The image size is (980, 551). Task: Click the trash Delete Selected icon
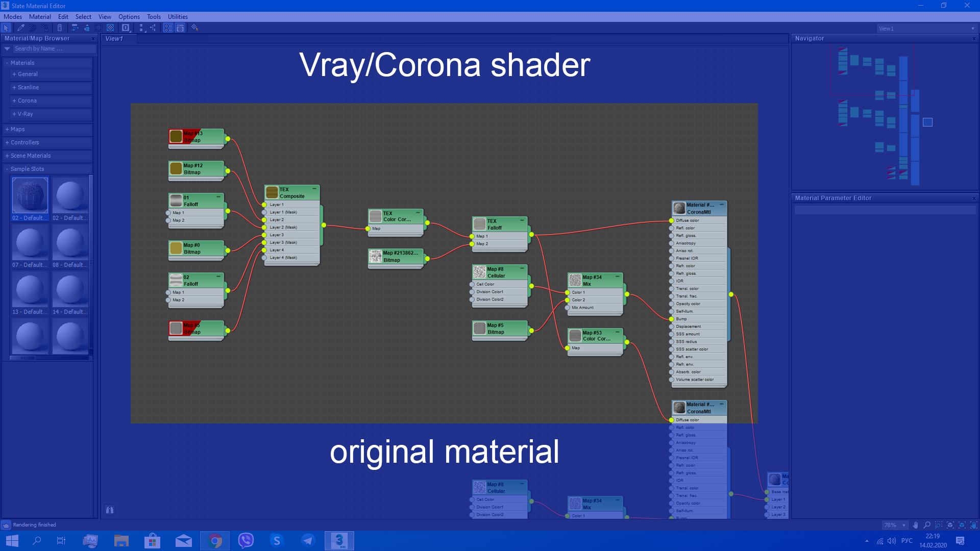tap(60, 28)
